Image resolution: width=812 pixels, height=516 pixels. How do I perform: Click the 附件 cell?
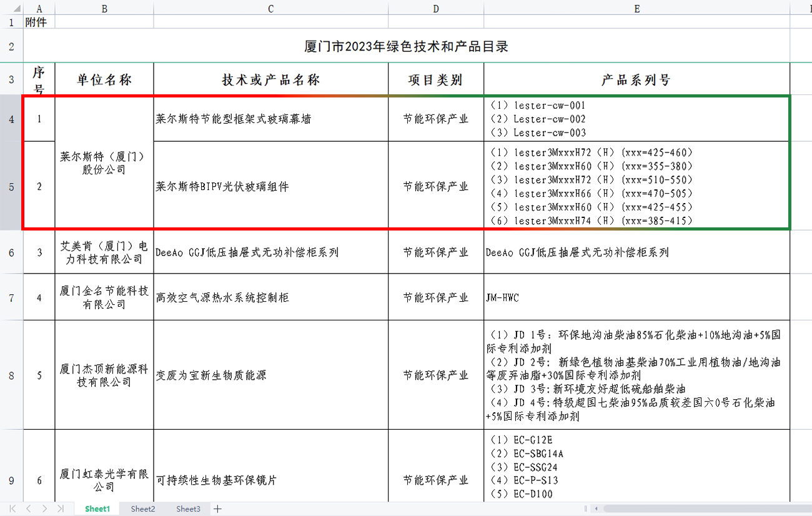pos(39,22)
